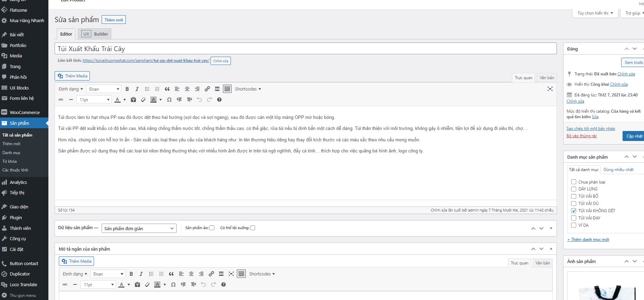
Task: Toggle bold in main editor toolbar
Action: [x=127, y=89]
